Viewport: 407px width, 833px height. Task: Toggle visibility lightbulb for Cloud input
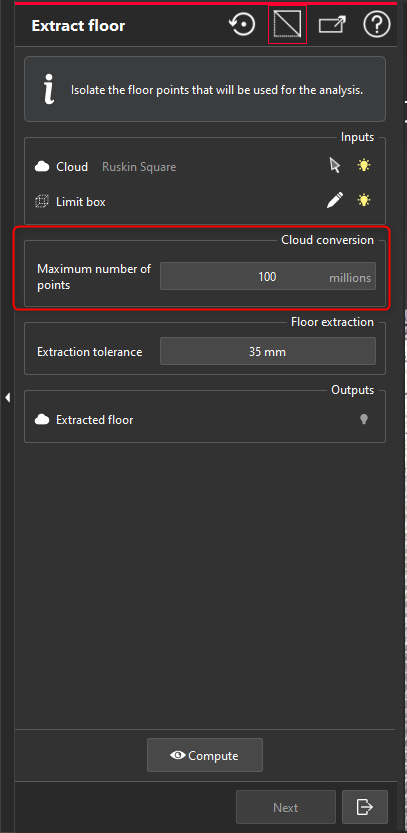pyautogui.click(x=364, y=166)
